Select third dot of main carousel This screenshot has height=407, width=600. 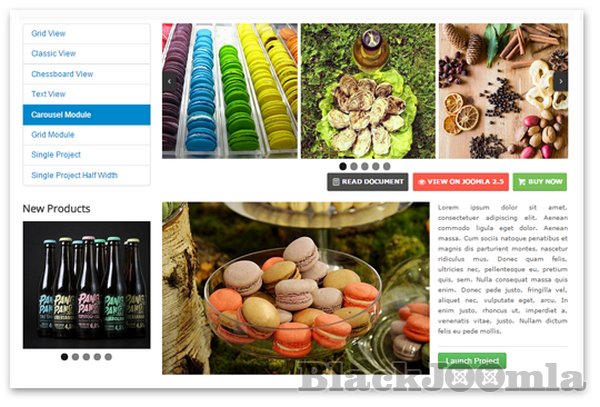pyautogui.click(x=365, y=166)
